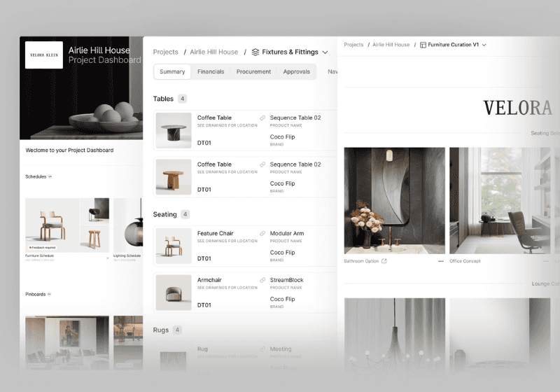Switch to the Summary tab
560x392 pixels.
point(172,72)
